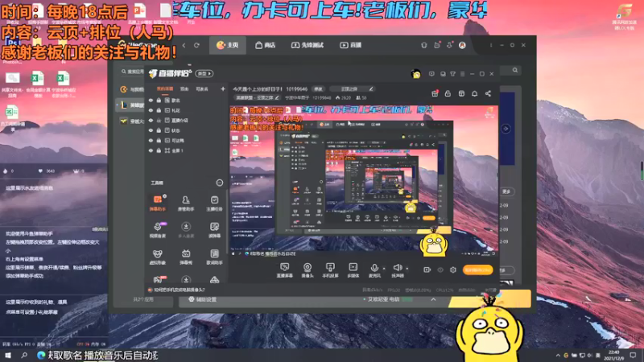Screen dimensions: 644x362
Task: Click the 扬声器 speaker icon
Action: point(397,268)
